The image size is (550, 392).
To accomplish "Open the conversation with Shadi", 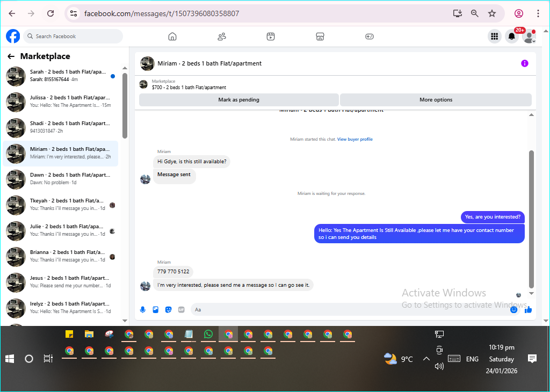I will (x=60, y=128).
